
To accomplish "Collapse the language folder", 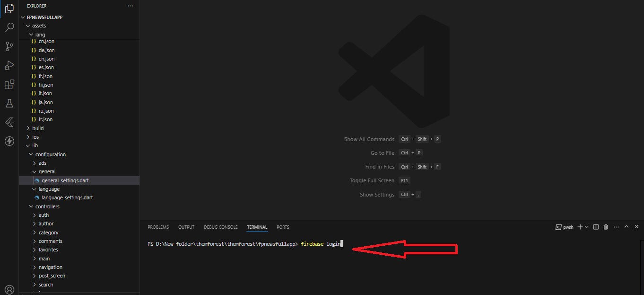I will tap(79, 189).
